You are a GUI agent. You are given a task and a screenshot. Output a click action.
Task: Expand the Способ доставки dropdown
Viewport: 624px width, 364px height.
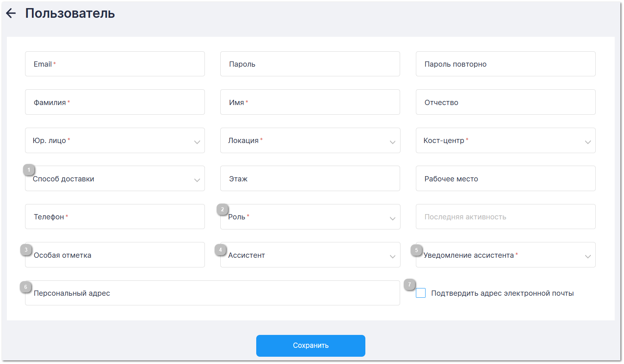(x=115, y=179)
